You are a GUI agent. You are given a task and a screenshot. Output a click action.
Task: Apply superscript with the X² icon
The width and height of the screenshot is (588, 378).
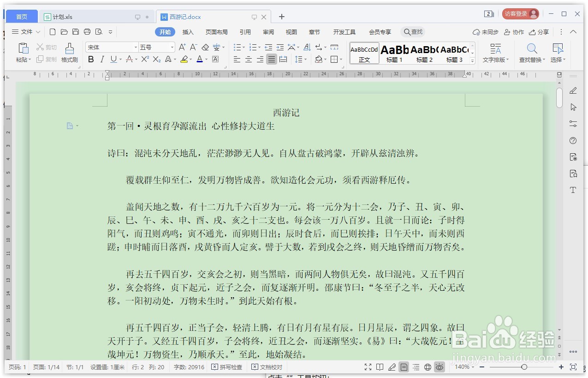[145, 59]
